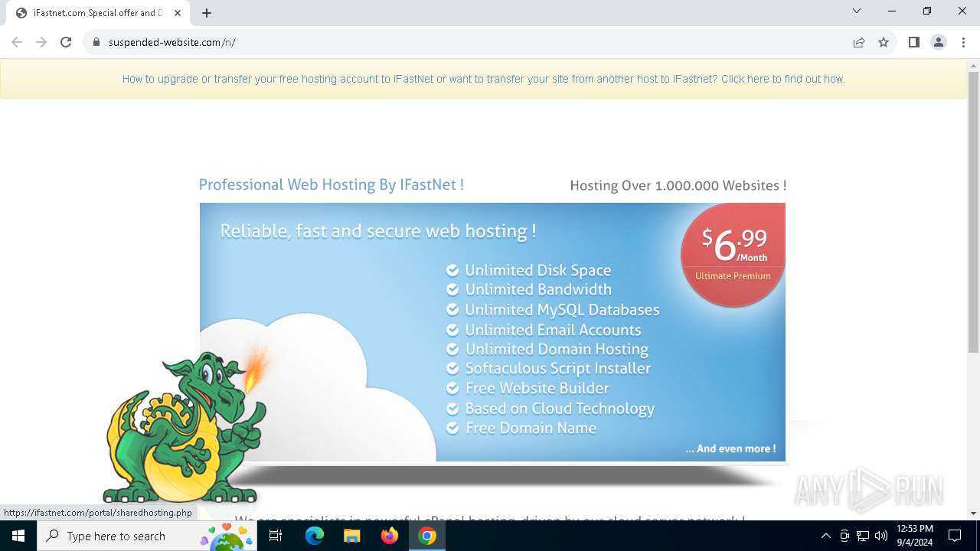Bookmark this page with the star
Viewport: 980px width, 551px height.
click(884, 42)
